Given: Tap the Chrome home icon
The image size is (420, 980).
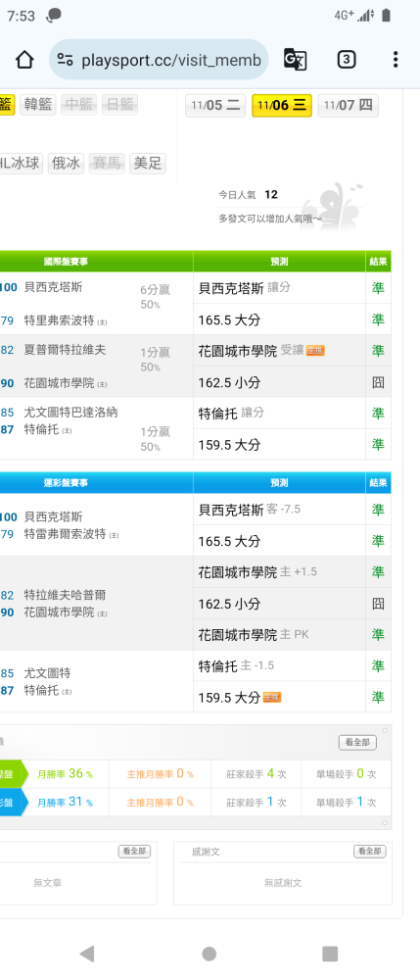Looking at the screenshot, I should point(24,60).
